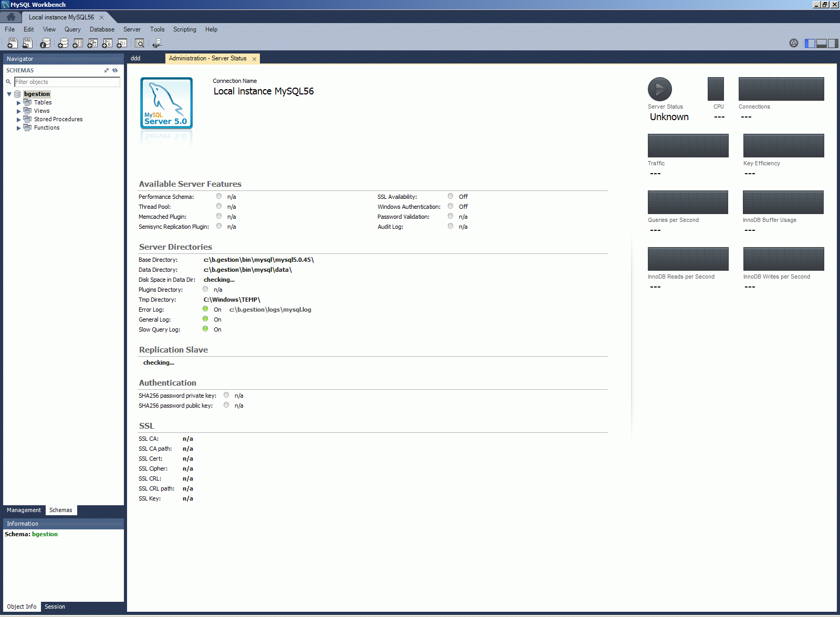The height and width of the screenshot is (617, 840).
Task: Open the Server menu
Action: coord(132,29)
